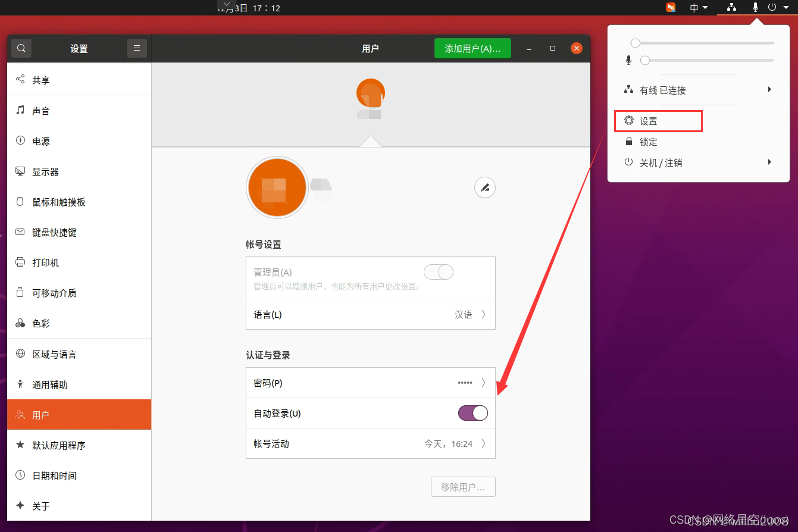Select 有线 已连接 in system menu
The height and width of the screenshot is (532, 798).
coord(699,90)
